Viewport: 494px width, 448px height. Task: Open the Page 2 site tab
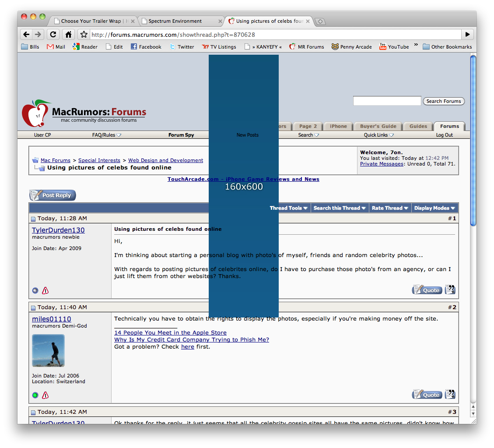(x=308, y=127)
